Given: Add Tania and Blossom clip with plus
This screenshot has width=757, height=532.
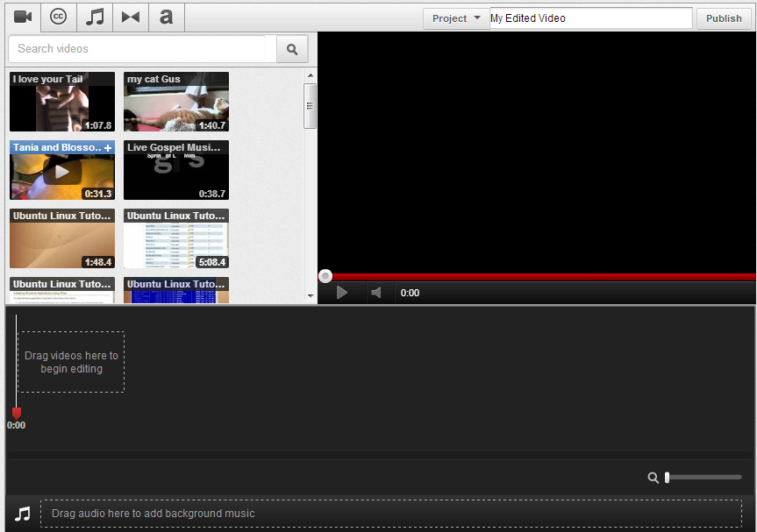Looking at the screenshot, I should [x=108, y=148].
